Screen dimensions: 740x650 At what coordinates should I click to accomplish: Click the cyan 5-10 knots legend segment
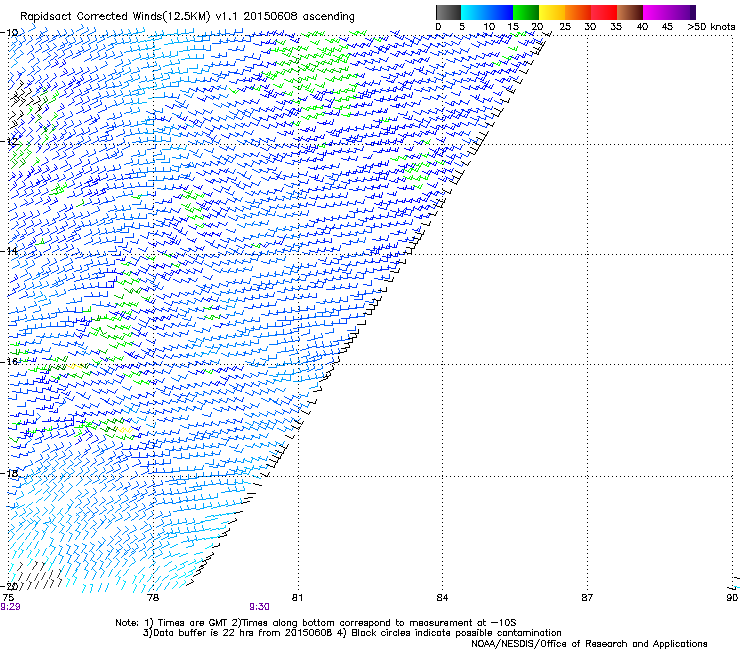474,12
